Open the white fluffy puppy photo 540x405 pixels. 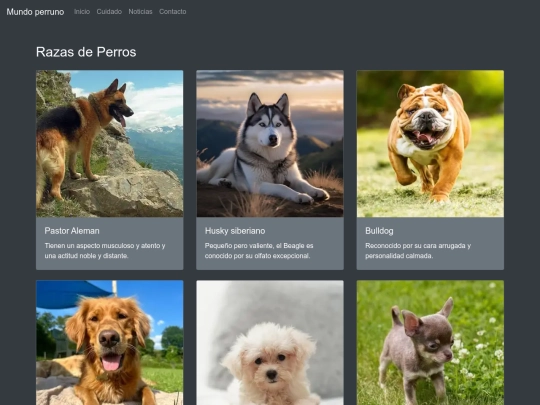tap(270, 343)
